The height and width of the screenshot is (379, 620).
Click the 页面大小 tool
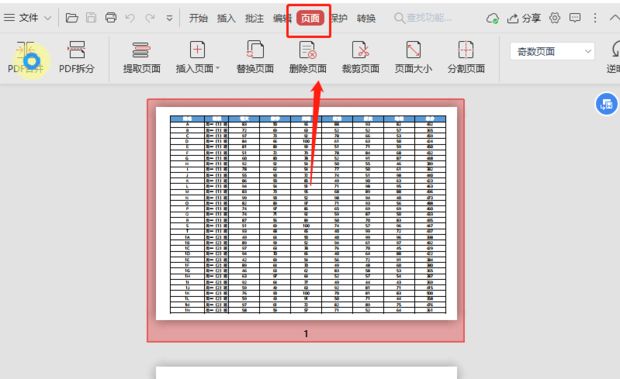[x=413, y=58]
